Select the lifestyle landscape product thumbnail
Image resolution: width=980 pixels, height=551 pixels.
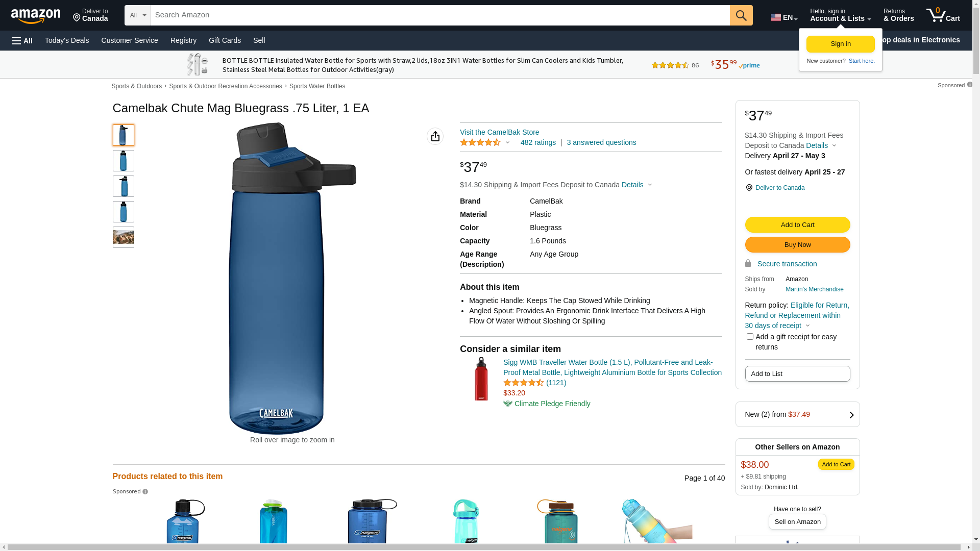tap(124, 237)
